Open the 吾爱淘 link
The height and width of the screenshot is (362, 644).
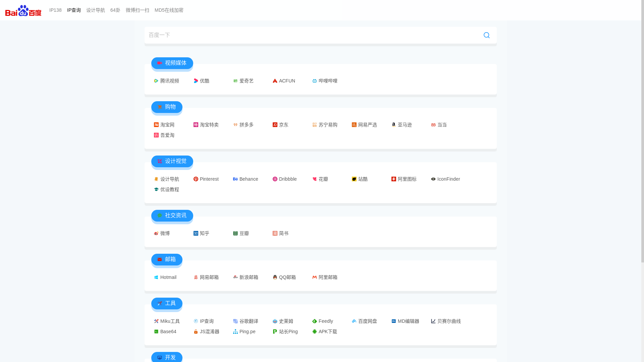point(164,135)
